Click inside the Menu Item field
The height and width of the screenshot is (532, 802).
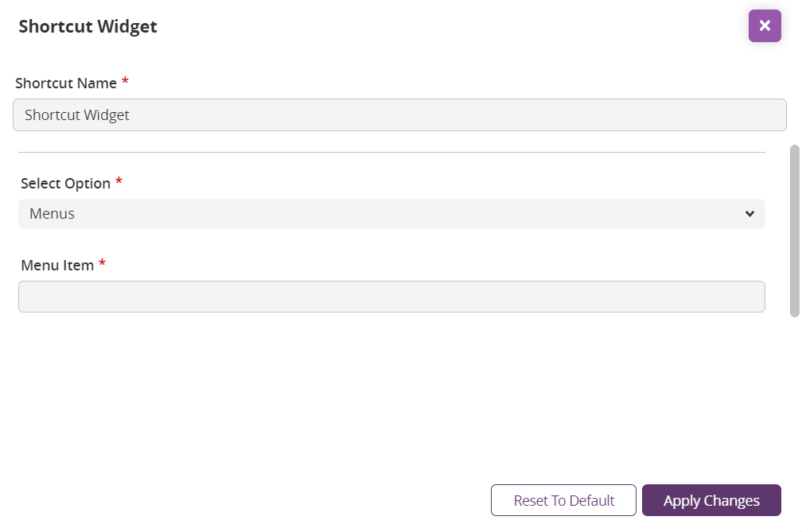[391, 297]
